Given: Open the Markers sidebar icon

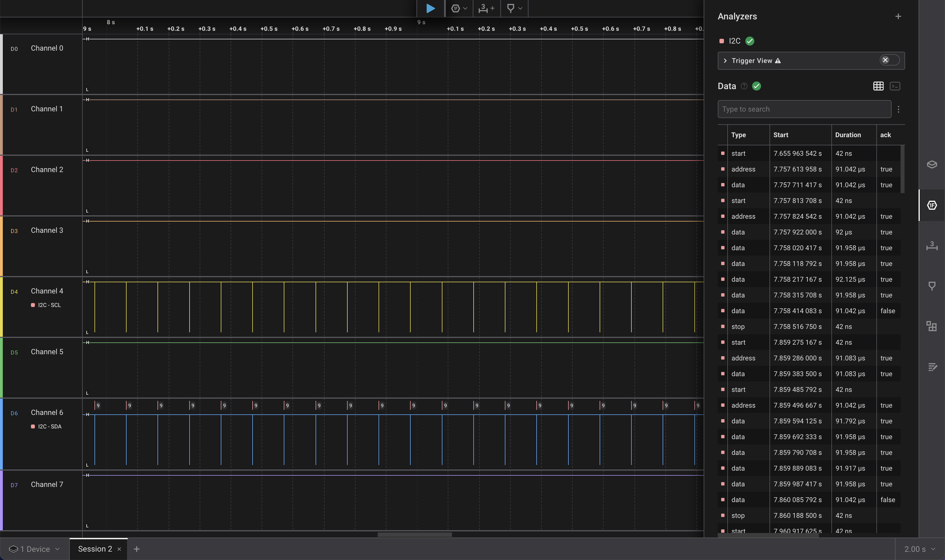Looking at the screenshot, I should (x=931, y=286).
